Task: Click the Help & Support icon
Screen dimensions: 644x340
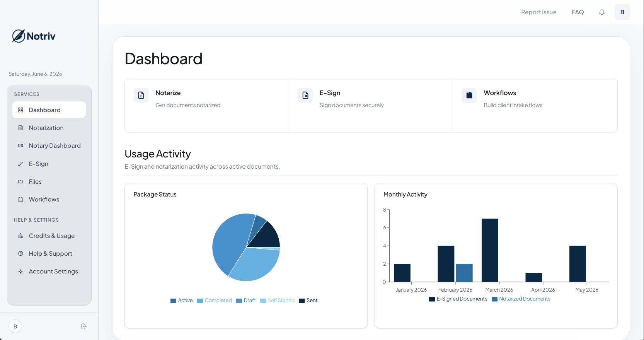Action: point(21,253)
